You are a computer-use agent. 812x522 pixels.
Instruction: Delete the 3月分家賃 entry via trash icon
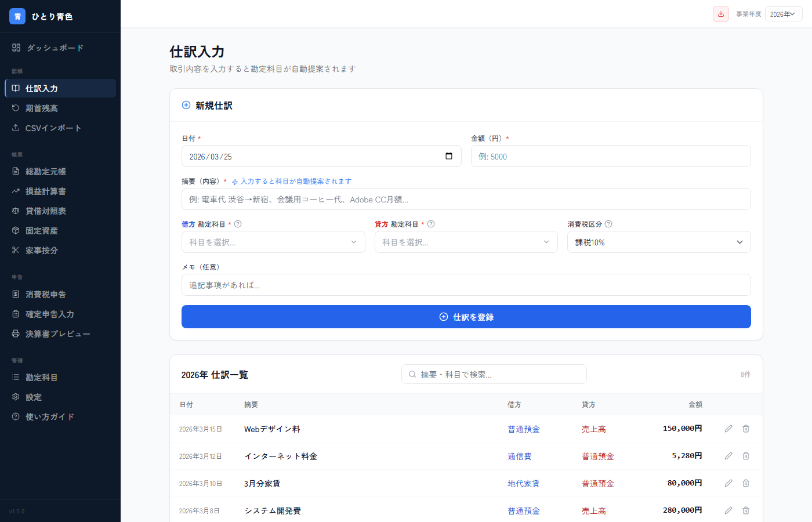pos(746,483)
